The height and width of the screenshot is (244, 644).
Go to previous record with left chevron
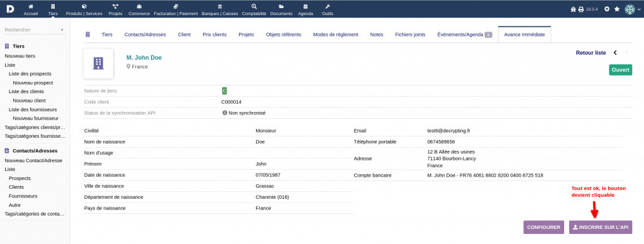615,53
